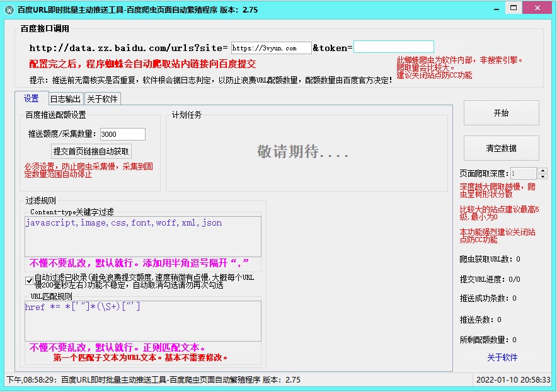Click the 开始 button to begin pushing
The height and width of the screenshot is (392, 557).
tap(502, 113)
